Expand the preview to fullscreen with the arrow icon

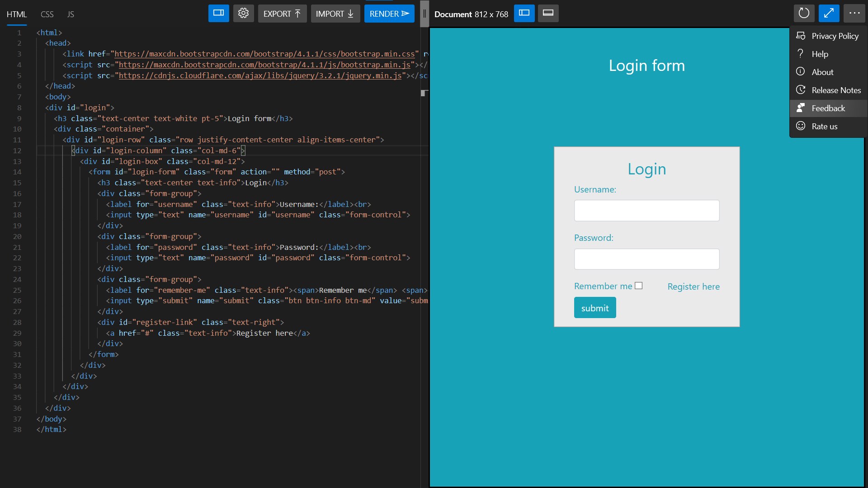[828, 14]
